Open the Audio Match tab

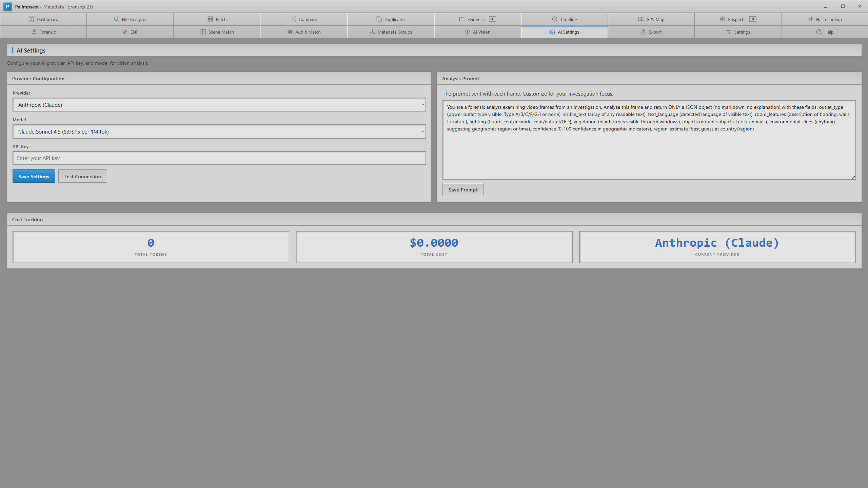pyautogui.click(x=304, y=32)
